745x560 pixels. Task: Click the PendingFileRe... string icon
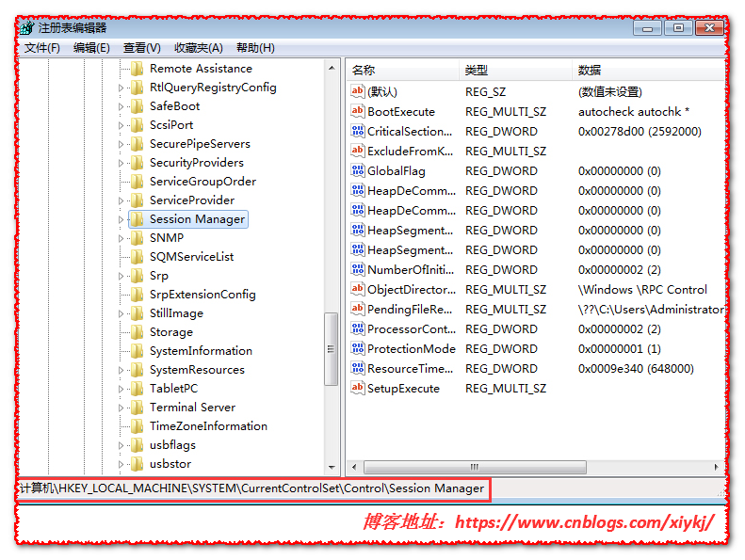(x=357, y=309)
